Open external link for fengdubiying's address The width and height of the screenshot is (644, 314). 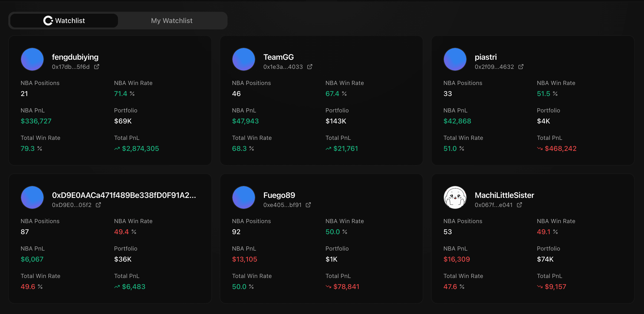tap(96, 67)
